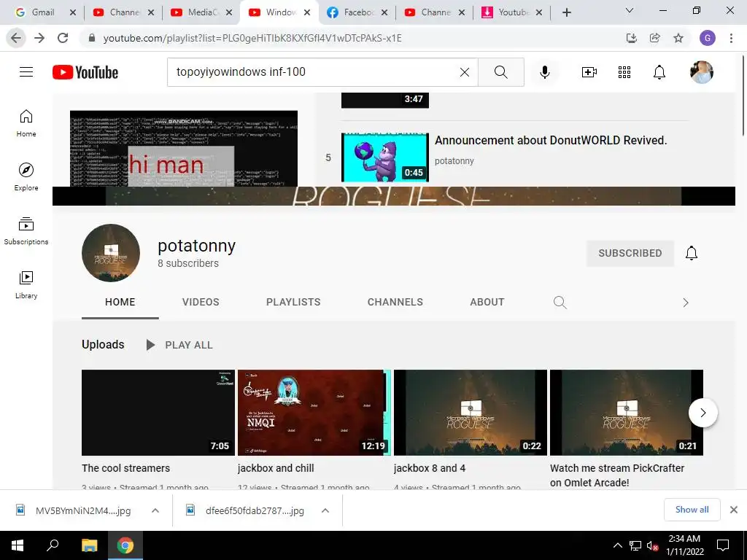The height and width of the screenshot is (560, 747).
Task: Open the channel VIDEOS tab
Action: pos(201,302)
